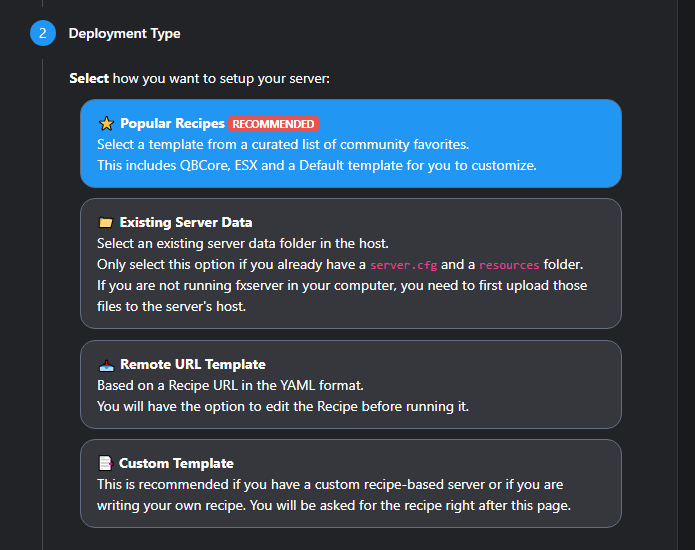
Task: Pick the Remote URL Template option
Action: (x=351, y=385)
